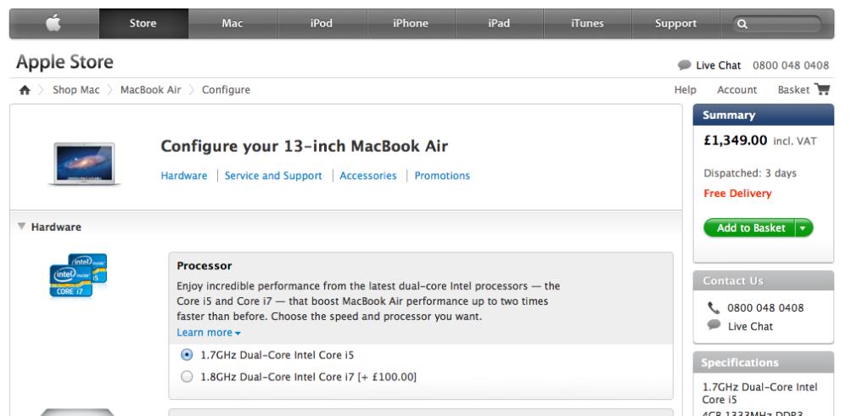
Task: Open the Help link
Action: click(686, 90)
